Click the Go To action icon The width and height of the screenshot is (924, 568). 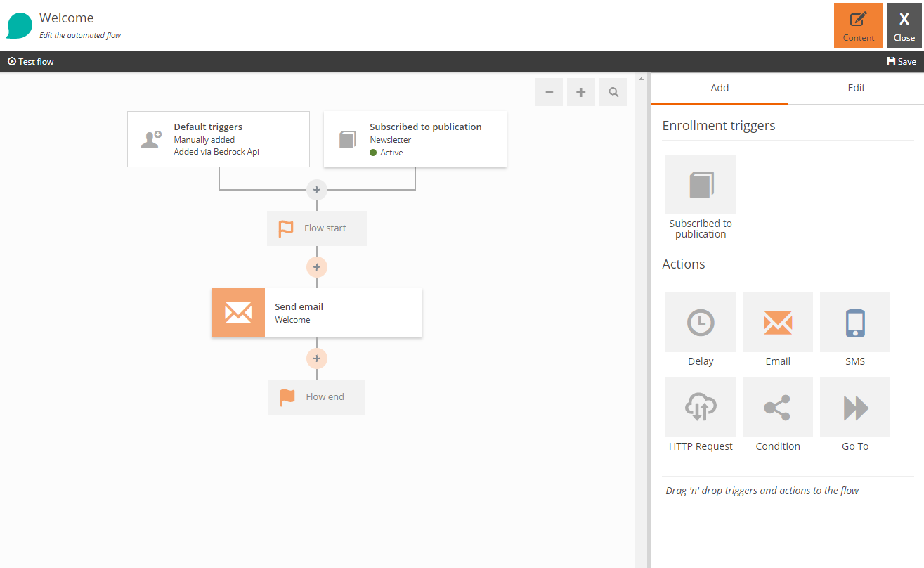click(854, 408)
